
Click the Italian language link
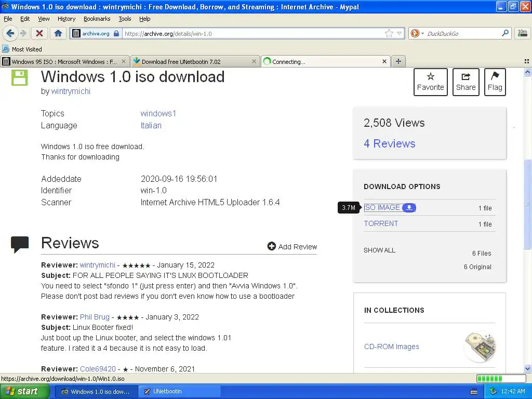tap(151, 125)
